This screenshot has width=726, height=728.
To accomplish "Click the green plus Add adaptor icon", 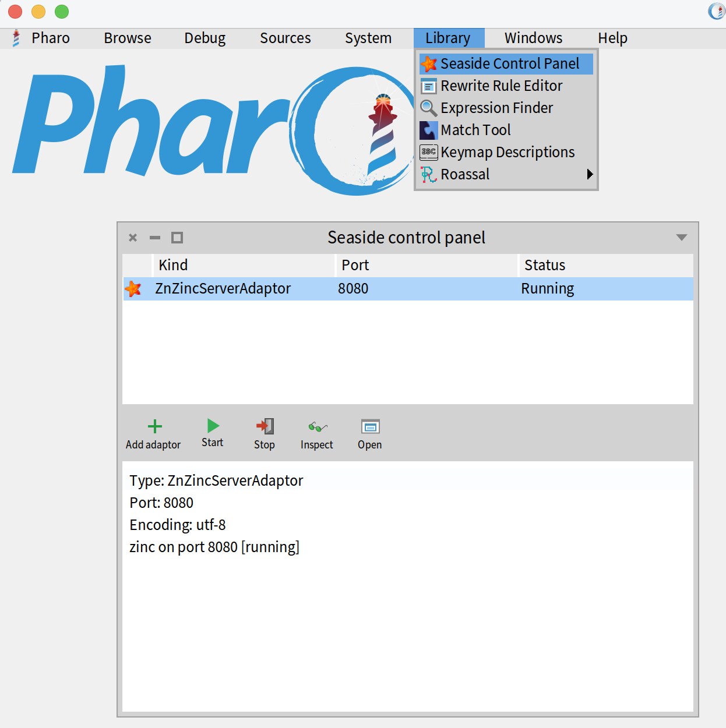I will (x=155, y=426).
